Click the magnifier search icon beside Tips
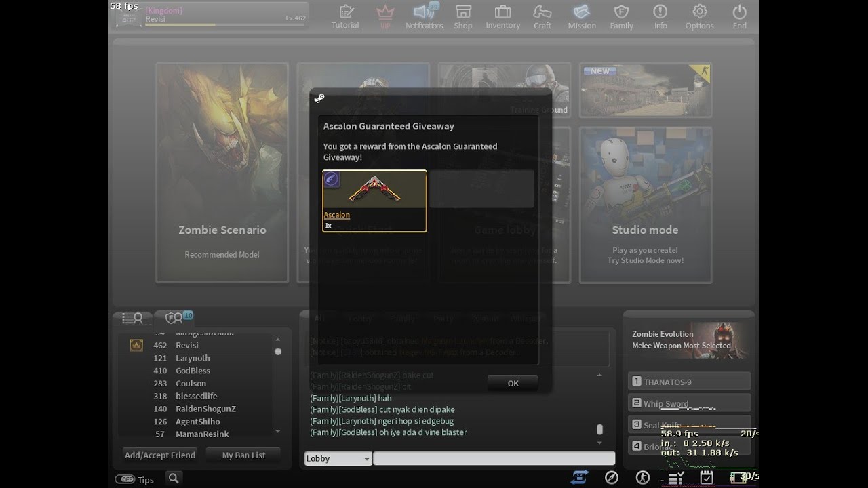The height and width of the screenshot is (488, 868). tap(174, 479)
